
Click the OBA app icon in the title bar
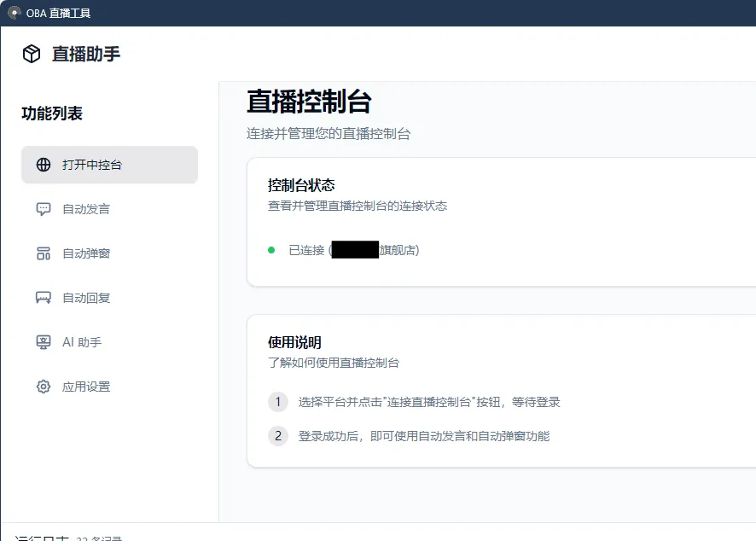click(13, 12)
